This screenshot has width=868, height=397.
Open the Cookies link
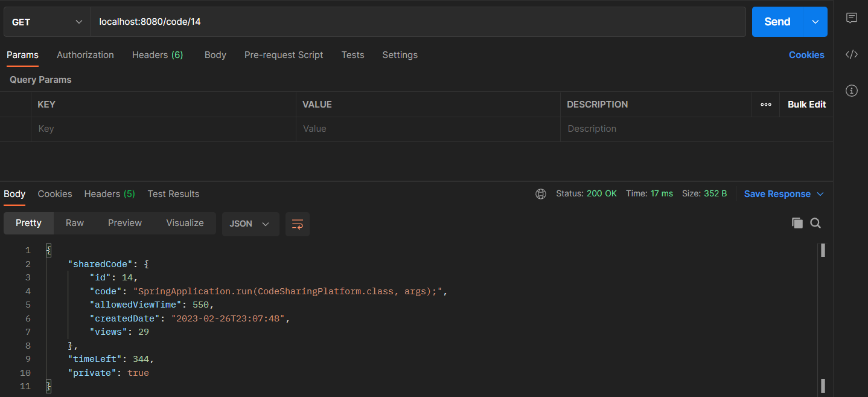coord(806,55)
